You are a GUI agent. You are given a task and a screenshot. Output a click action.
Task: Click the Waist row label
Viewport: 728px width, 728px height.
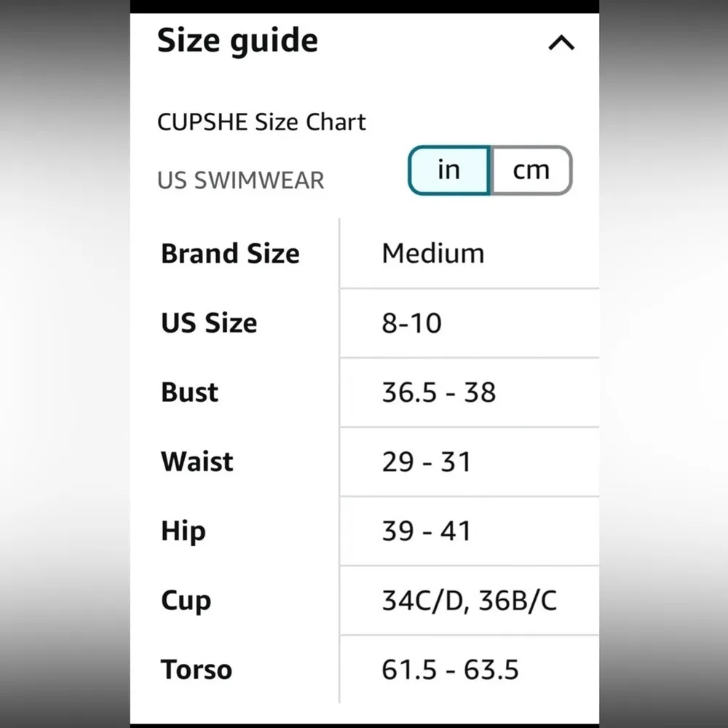[x=197, y=462]
